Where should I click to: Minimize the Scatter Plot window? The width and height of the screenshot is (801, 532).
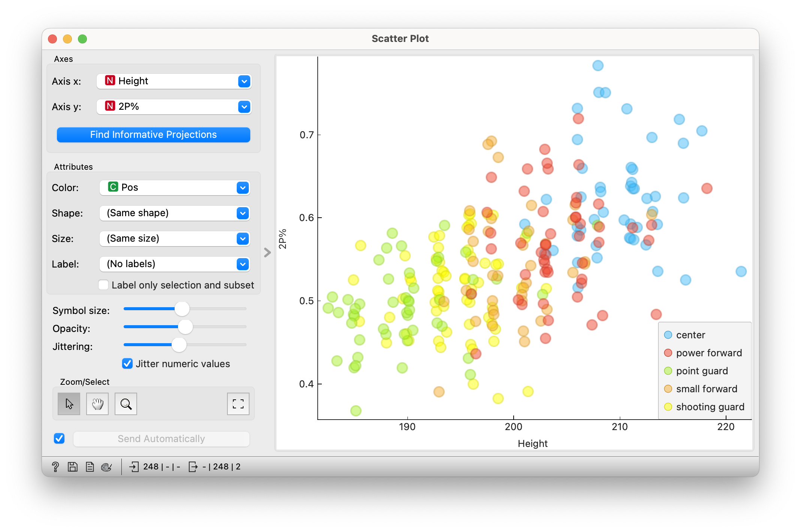(x=67, y=39)
